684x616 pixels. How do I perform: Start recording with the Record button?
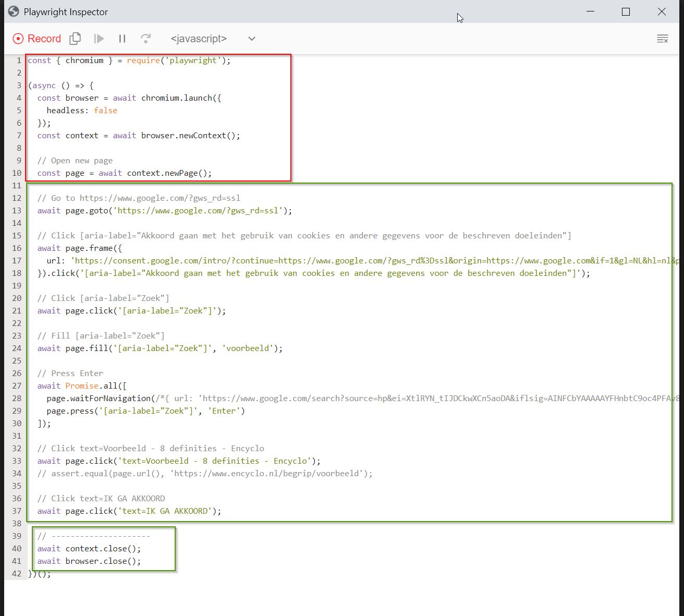point(36,39)
